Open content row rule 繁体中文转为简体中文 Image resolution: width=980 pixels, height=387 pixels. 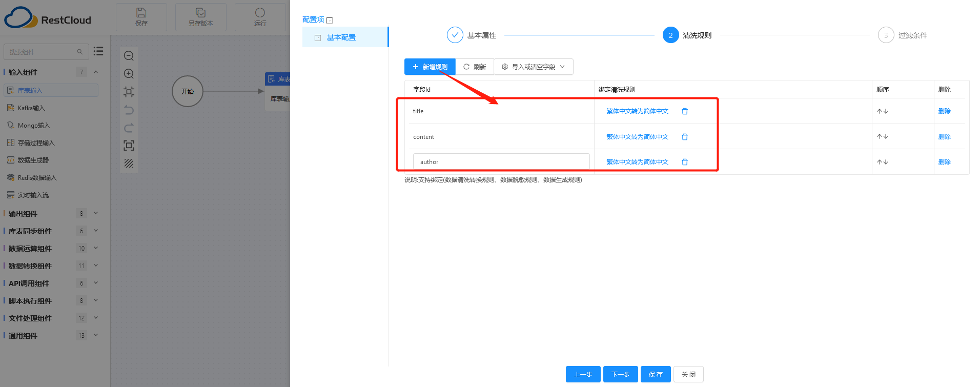click(x=637, y=137)
